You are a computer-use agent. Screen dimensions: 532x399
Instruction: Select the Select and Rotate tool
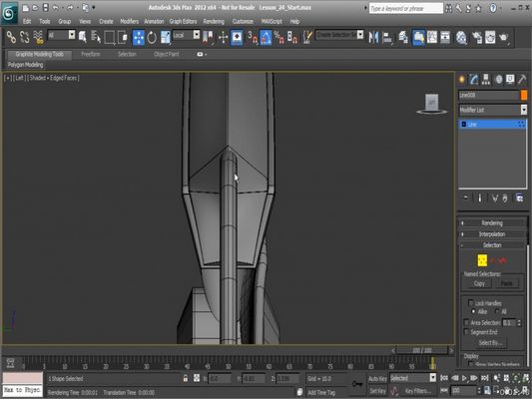tap(152, 37)
